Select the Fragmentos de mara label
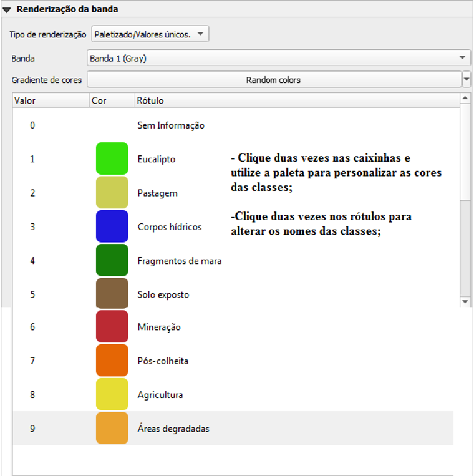Screen dimensions: 474x476 click(x=180, y=261)
